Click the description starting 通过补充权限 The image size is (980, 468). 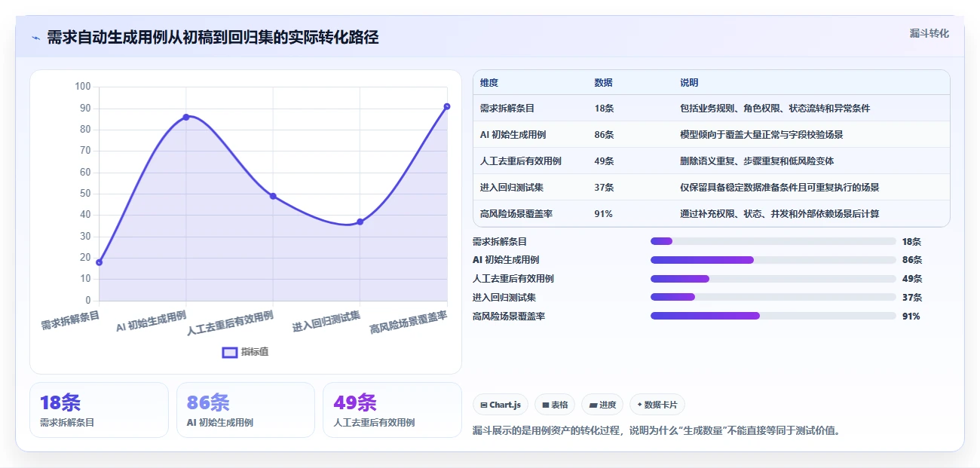(x=779, y=214)
